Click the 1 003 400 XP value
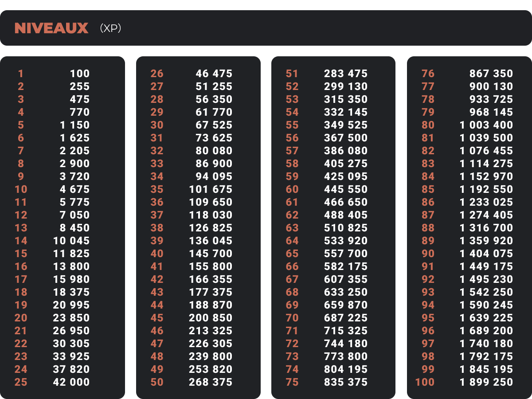Screen dimensions: 532x399 pyautogui.click(x=486, y=125)
